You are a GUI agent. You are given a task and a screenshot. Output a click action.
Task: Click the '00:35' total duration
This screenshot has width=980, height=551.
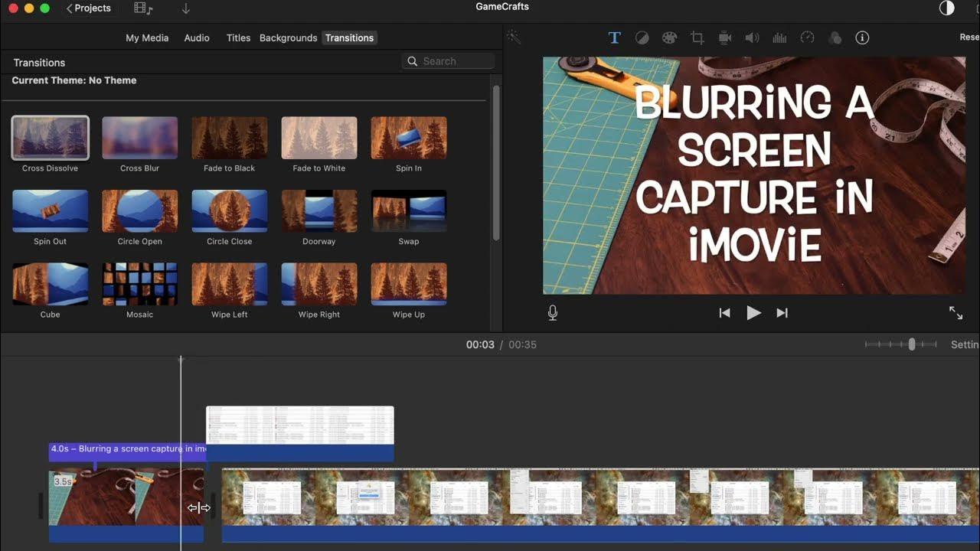522,344
